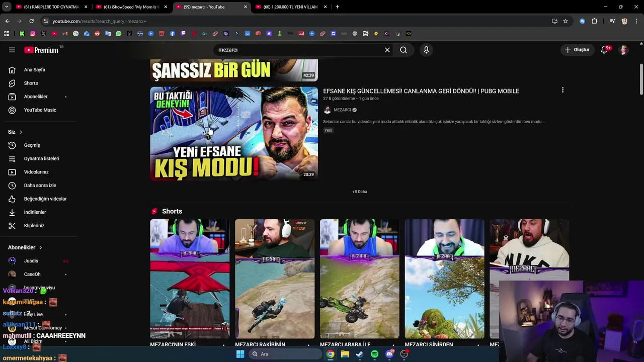Open a new browser tab
644x362 pixels.
click(x=337, y=7)
